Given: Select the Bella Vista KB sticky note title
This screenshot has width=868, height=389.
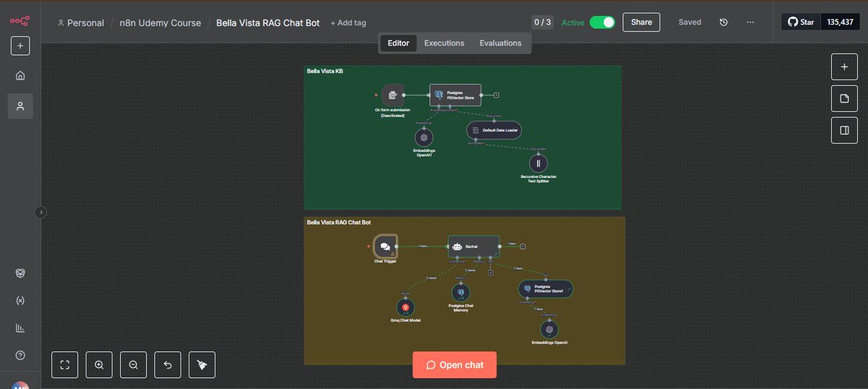Looking at the screenshot, I should point(325,71).
